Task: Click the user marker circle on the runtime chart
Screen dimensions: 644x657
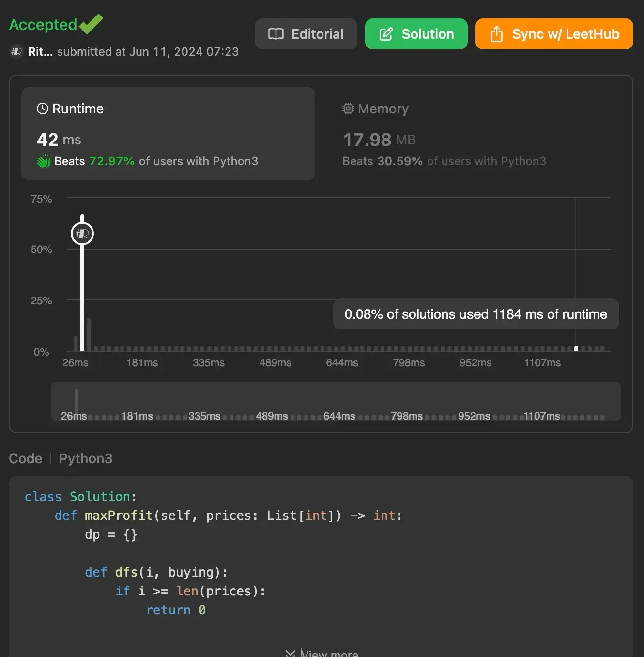Action: click(x=82, y=233)
